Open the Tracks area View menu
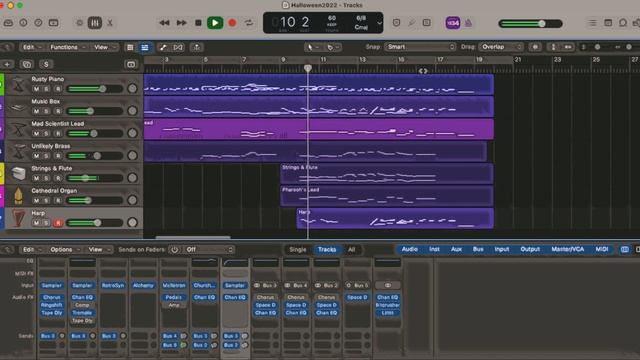Viewport: 640px width, 360px height. point(104,47)
